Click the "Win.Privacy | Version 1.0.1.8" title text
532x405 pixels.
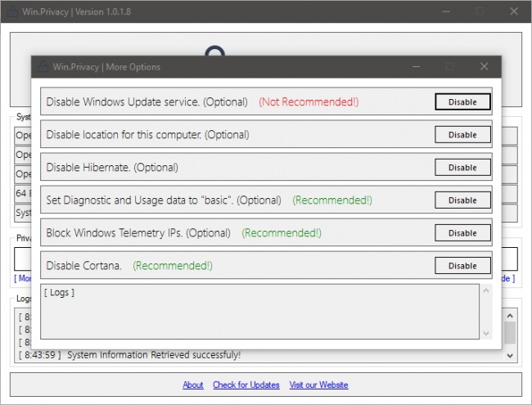tap(76, 11)
